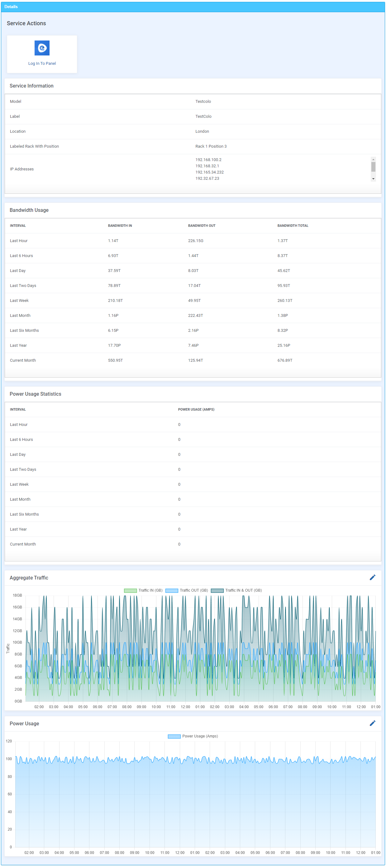Select IP address 192.165.34.232
This screenshot has width=386, height=868.
[x=209, y=172]
